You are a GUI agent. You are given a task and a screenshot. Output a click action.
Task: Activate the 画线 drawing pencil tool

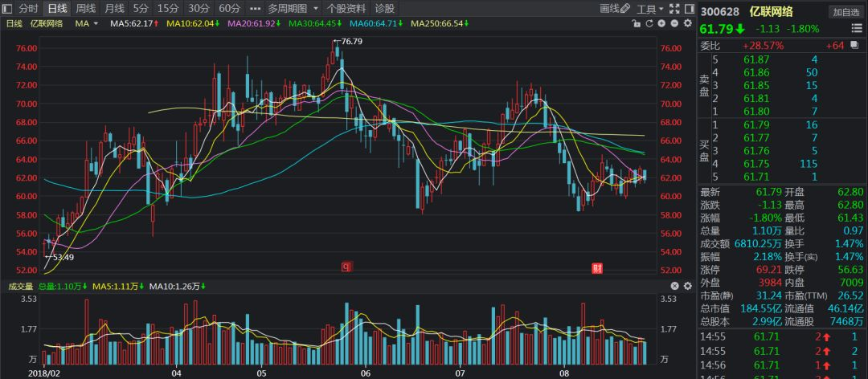[615, 8]
